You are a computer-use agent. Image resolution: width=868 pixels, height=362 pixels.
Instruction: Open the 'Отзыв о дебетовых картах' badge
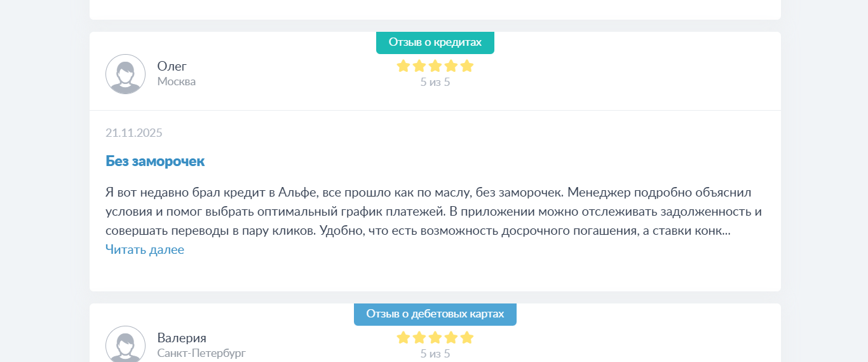click(435, 314)
